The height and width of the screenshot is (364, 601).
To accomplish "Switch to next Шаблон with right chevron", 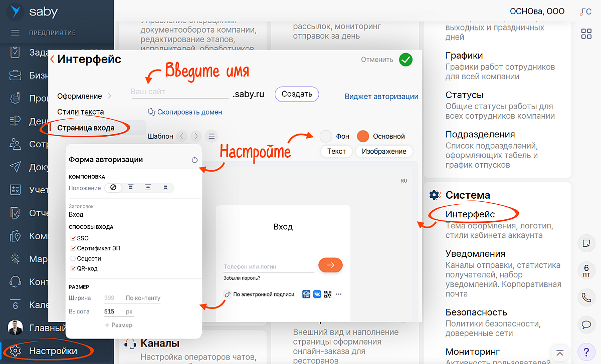I will [x=196, y=136].
